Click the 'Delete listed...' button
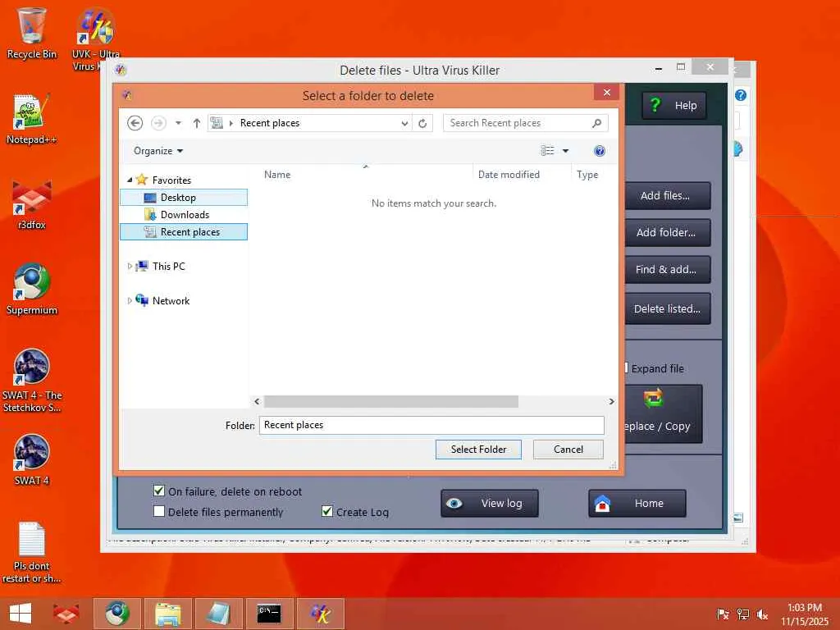The image size is (840, 630). 668,308
